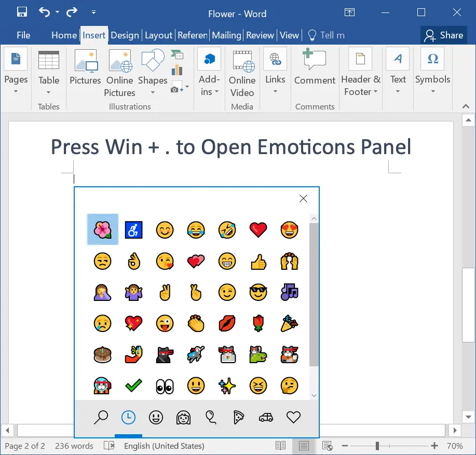Insert an Online Video
476x455 pixels.
click(242, 73)
